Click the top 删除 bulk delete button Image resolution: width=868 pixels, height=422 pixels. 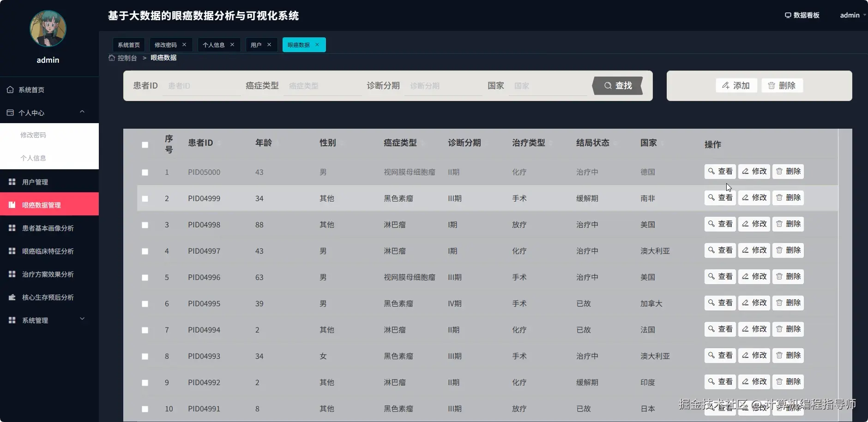782,85
